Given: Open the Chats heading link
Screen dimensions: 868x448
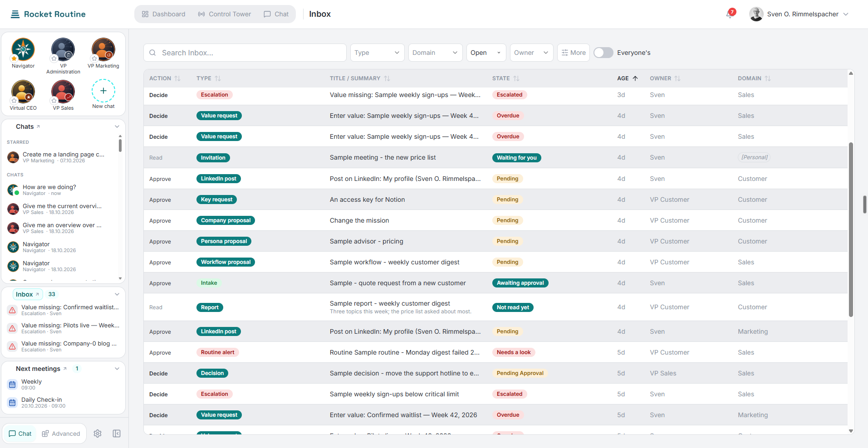Looking at the screenshot, I should 28,127.
